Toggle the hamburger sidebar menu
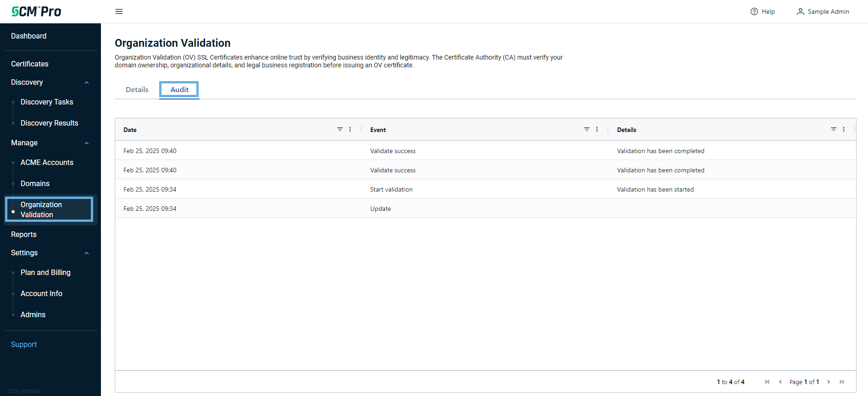This screenshot has height=396, width=868. click(x=119, y=11)
